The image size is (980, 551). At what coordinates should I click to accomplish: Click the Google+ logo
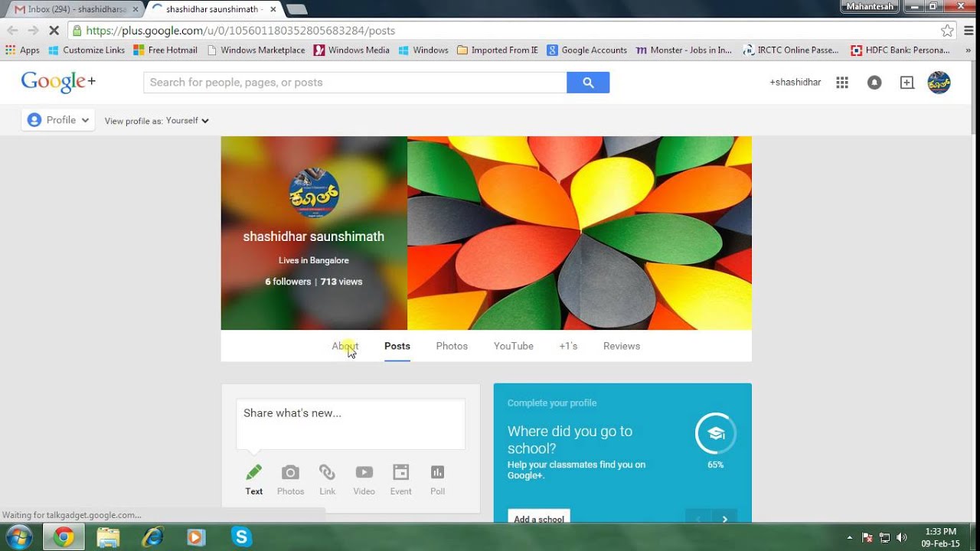(x=58, y=82)
